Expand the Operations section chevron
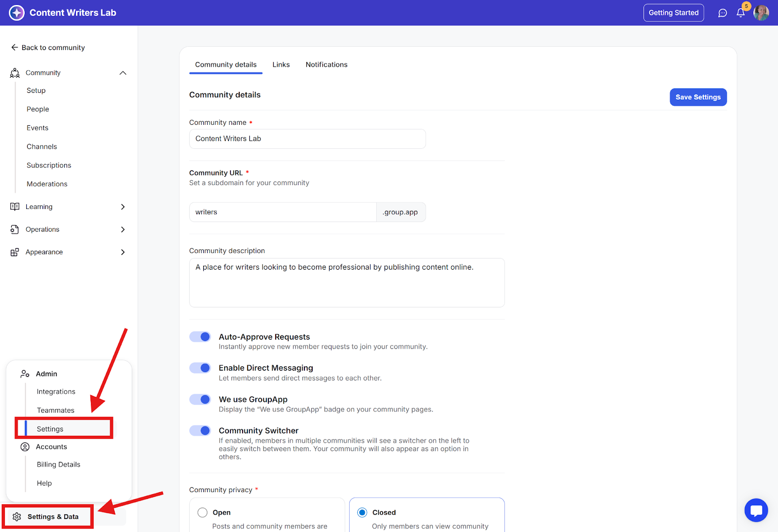The width and height of the screenshot is (778, 532). tap(123, 229)
